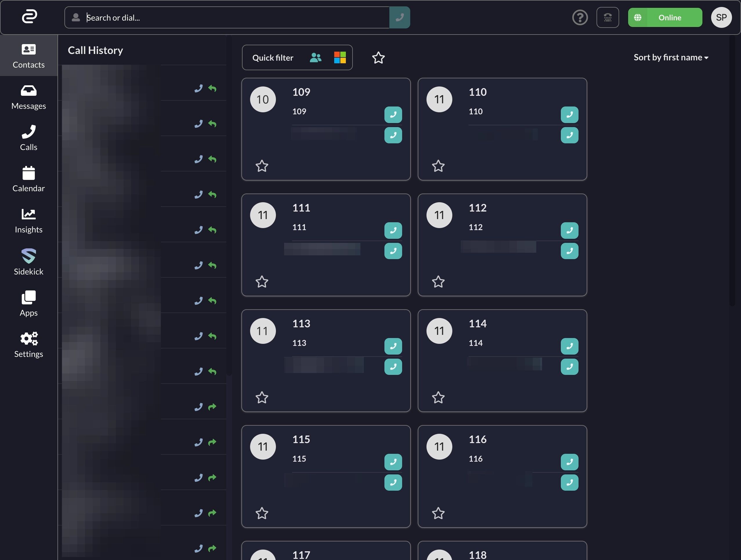This screenshot has width=741, height=560.
Task: Filter by team contacts people icon
Action: 316,58
